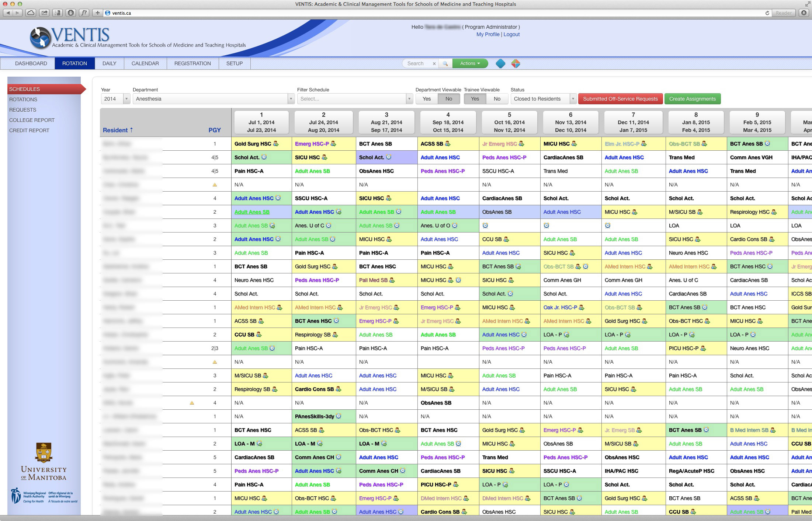The height and width of the screenshot is (521, 812).
Task: Click the Create Assignments button
Action: 692,99
